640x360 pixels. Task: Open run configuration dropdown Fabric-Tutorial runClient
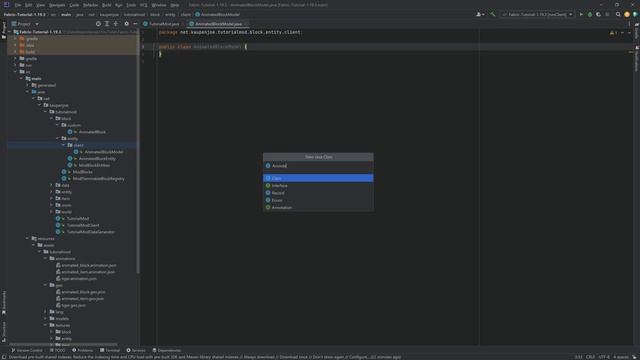click(x=537, y=14)
